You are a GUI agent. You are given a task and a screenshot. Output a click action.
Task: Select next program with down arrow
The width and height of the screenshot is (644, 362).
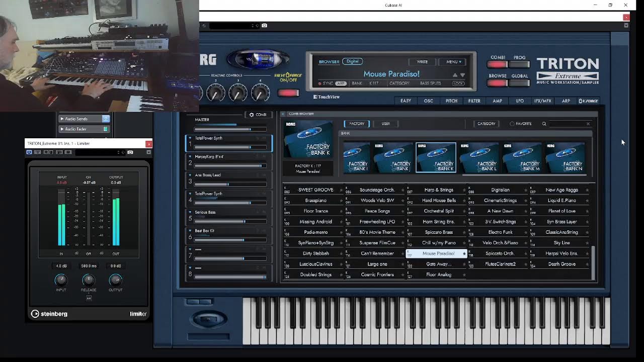point(462,75)
